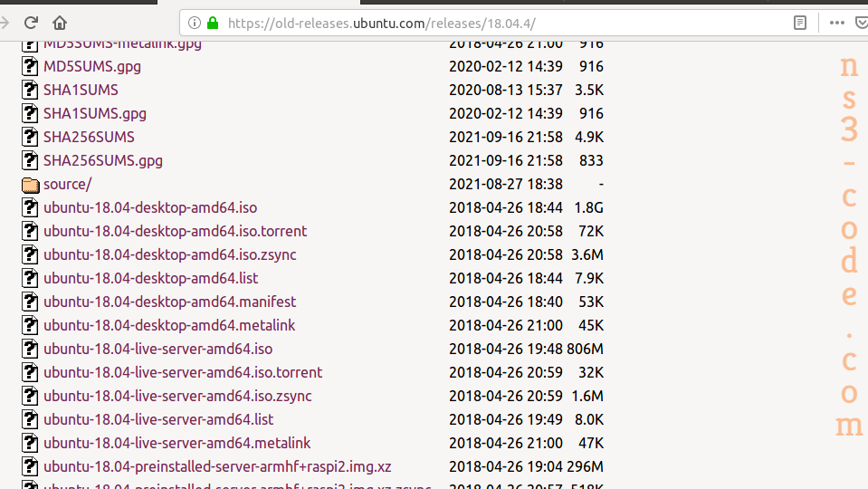
Task: Click the file icon beside SHA256SUMS
Action: click(x=30, y=137)
